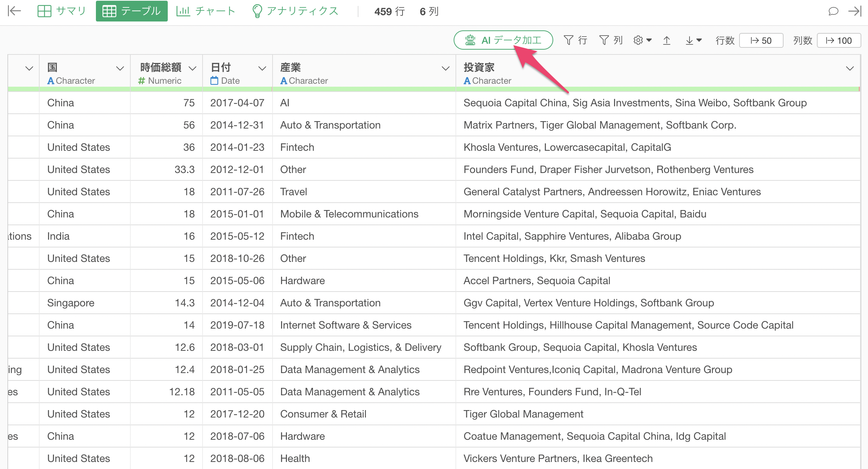Select cell Internet Software & Services
Screen dimensions: 868x469
coord(364,325)
